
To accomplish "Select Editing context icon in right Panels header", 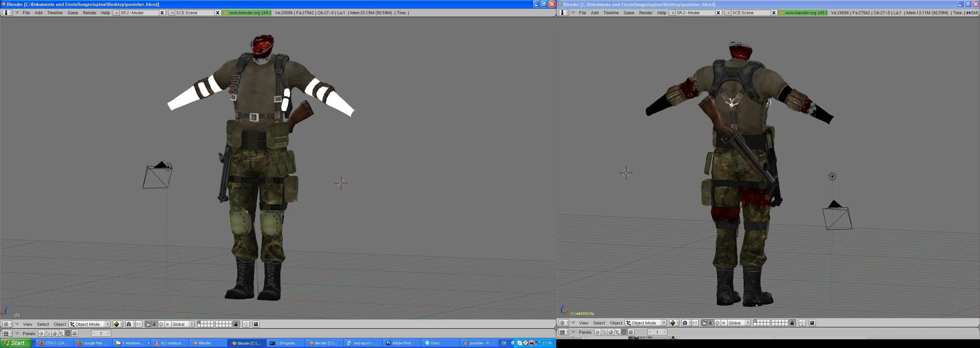I will pos(624,332).
